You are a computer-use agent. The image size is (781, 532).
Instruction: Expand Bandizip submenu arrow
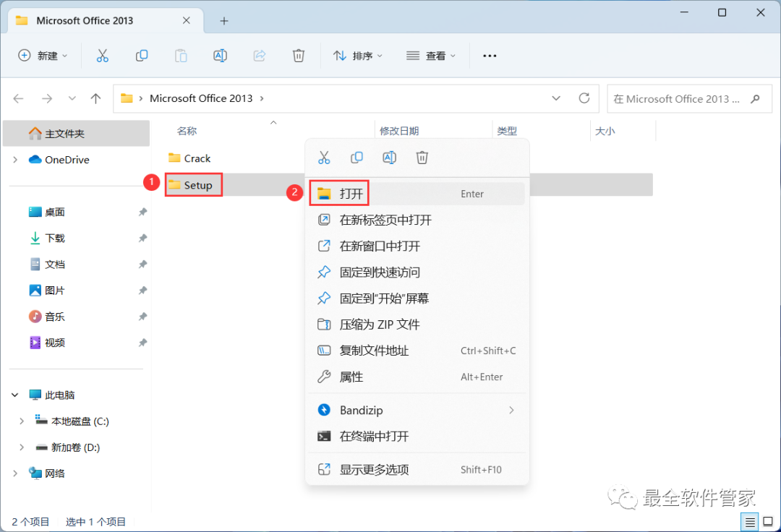[511, 410]
